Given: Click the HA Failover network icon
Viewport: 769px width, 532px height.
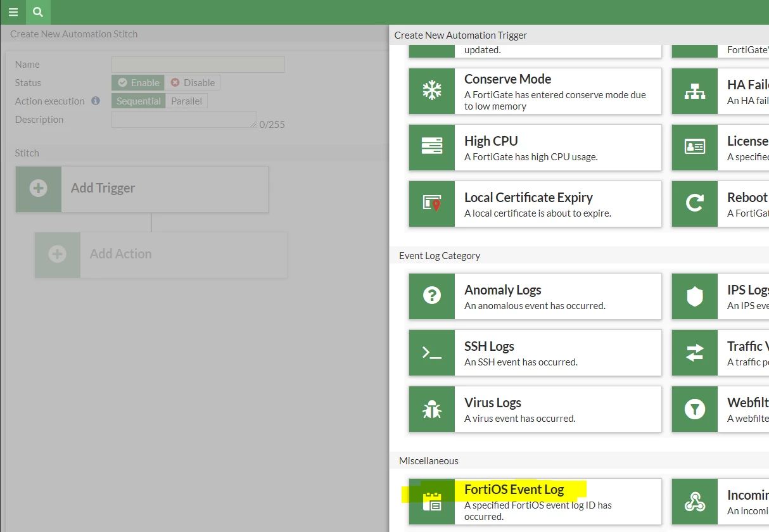Looking at the screenshot, I should coord(695,91).
